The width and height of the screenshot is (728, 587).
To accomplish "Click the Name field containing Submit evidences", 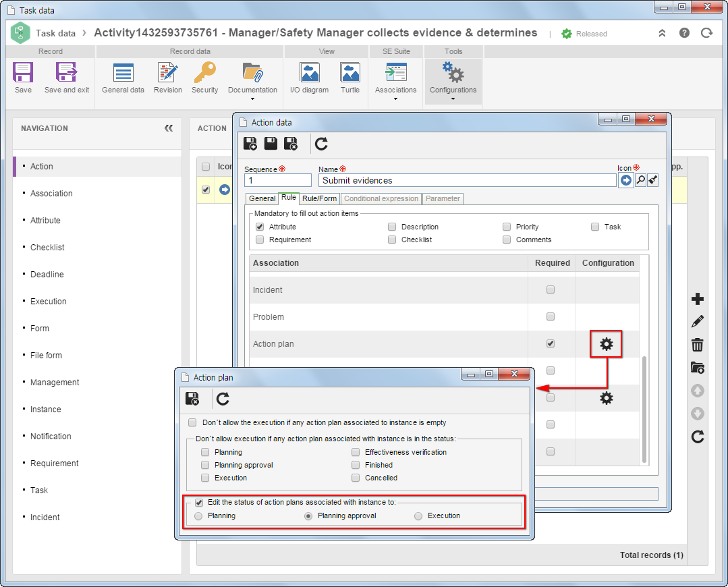I will coord(467,180).
